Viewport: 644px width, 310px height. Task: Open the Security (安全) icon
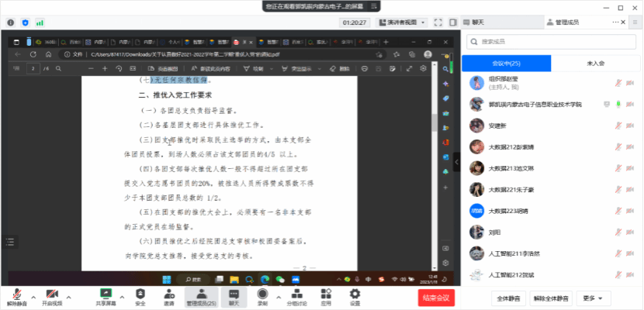tap(140, 294)
